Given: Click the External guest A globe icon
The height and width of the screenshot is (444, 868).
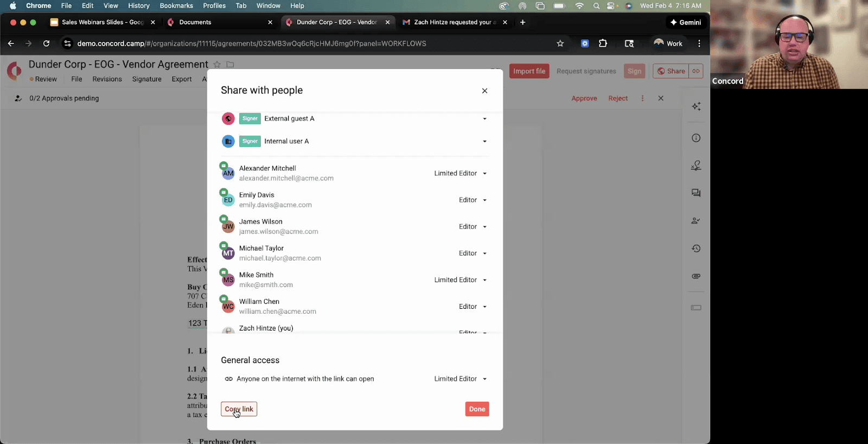Looking at the screenshot, I should [x=228, y=118].
